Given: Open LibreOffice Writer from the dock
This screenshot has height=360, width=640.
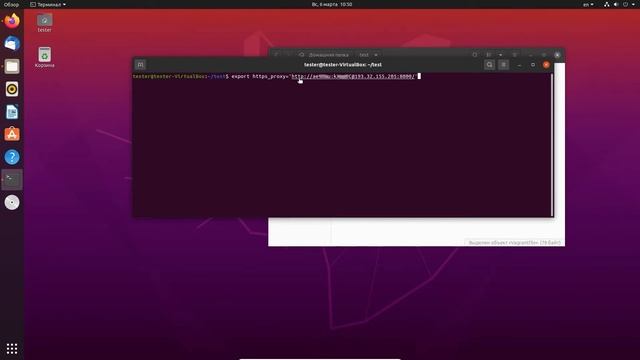Looking at the screenshot, I should point(12,111).
